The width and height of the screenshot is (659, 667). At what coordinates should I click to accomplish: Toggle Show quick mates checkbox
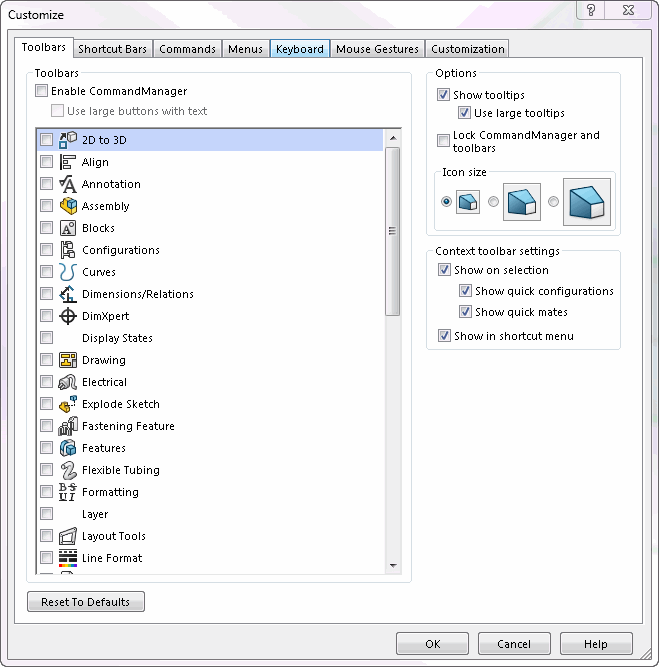click(x=465, y=312)
